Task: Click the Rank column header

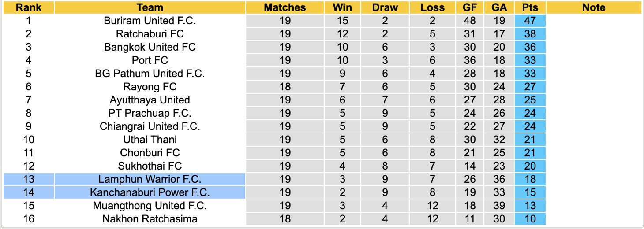Action: click(x=29, y=7)
